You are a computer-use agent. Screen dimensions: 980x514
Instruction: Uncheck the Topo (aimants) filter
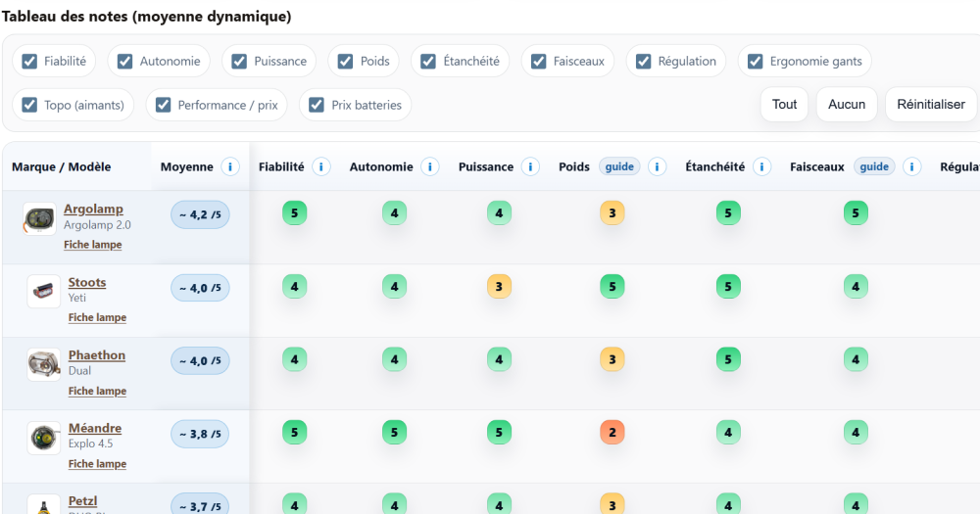[x=29, y=105]
